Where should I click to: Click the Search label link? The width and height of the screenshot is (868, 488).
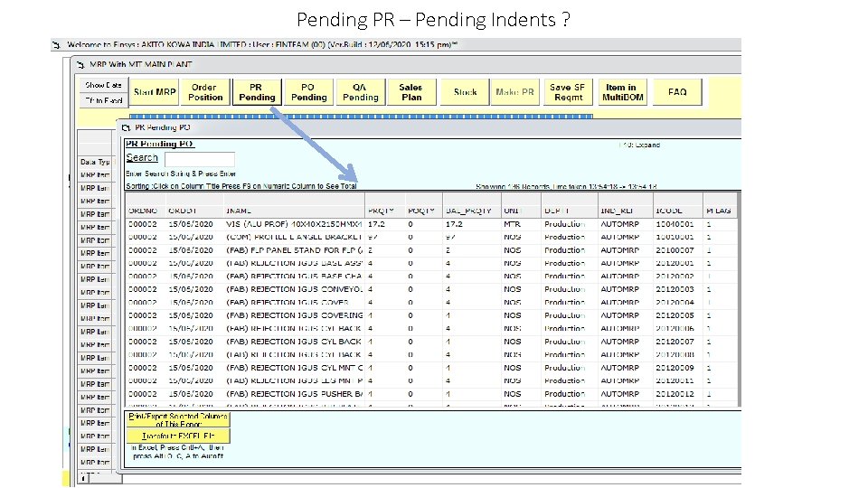pyautogui.click(x=142, y=157)
